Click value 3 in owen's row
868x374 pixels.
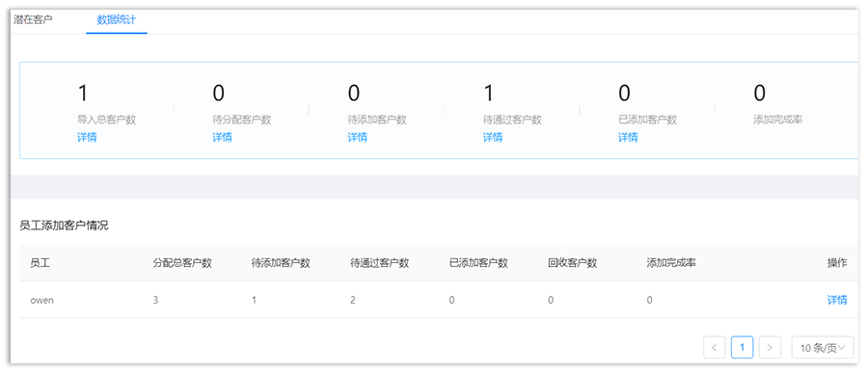pyautogui.click(x=156, y=301)
